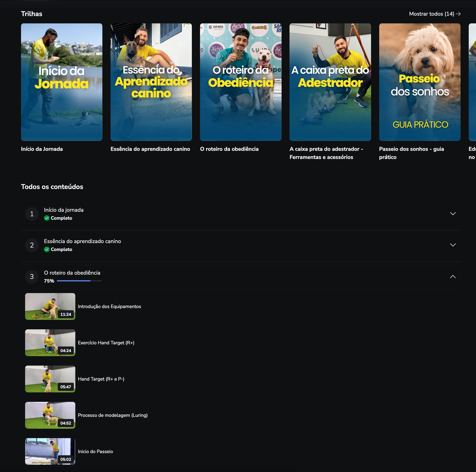476x472 pixels.
Task: Collapse 'O roteiro da obediência' module chevron
Action: pos(453,277)
